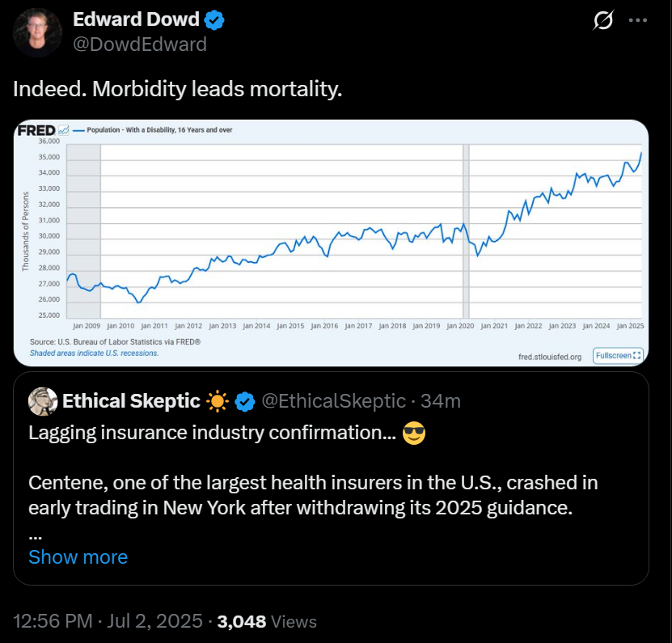
Task: Click Ethical Skeptic's verified badge
Action: coord(245,402)
